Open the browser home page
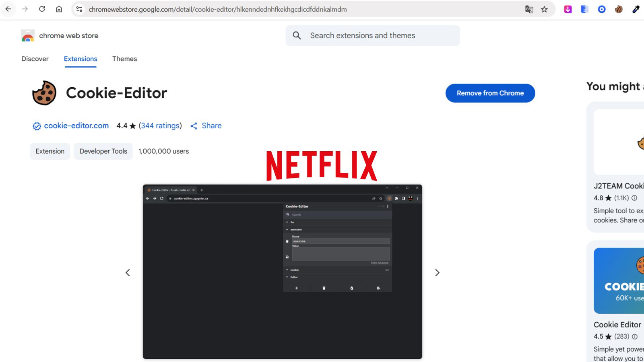The width and height of the screenshot is (644, 362). click(59, 9)
